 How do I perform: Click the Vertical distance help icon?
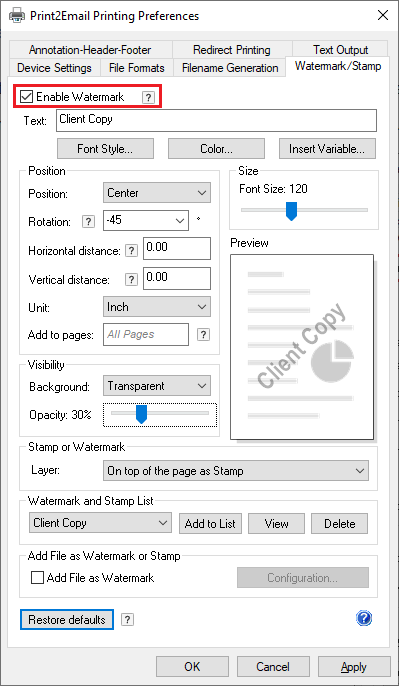(x=131, y=280)
